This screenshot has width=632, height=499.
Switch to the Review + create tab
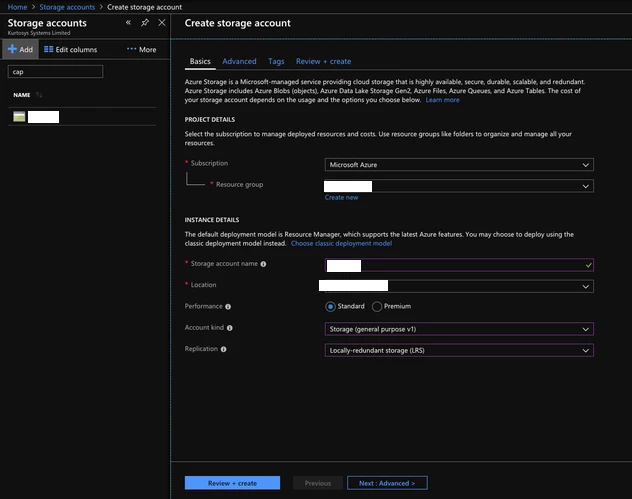[x=323, y=61]
